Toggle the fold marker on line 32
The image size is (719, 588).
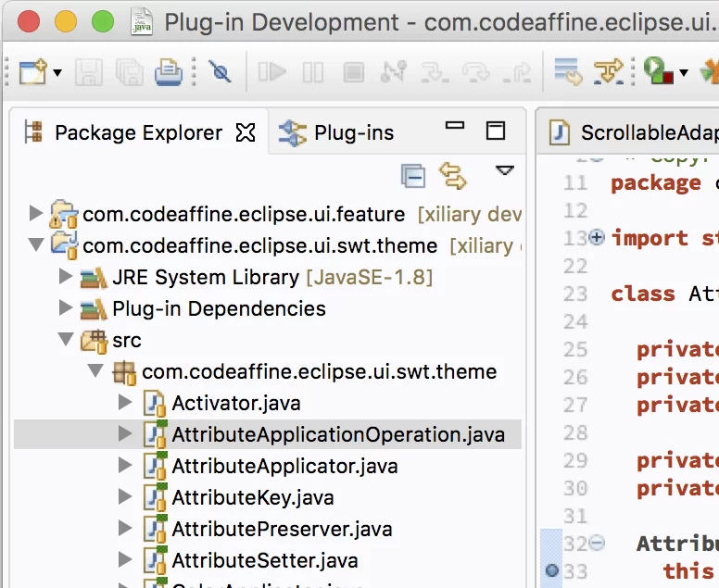(597, 543)
